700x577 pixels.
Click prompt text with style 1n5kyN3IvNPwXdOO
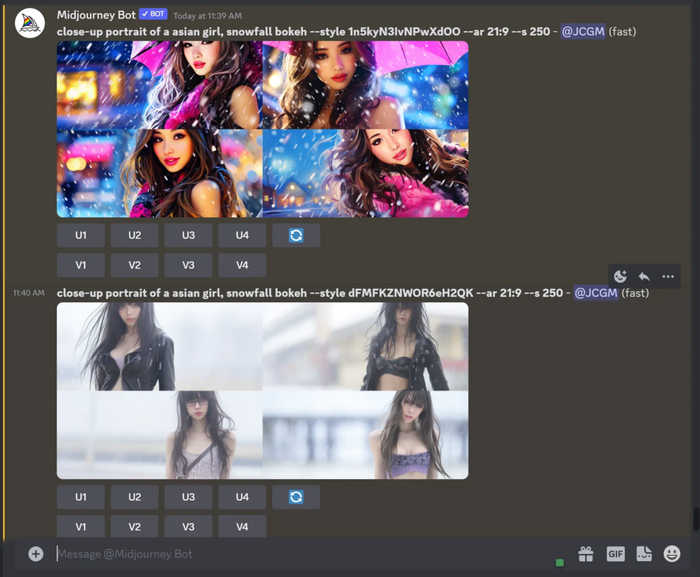tap(303, 32)
